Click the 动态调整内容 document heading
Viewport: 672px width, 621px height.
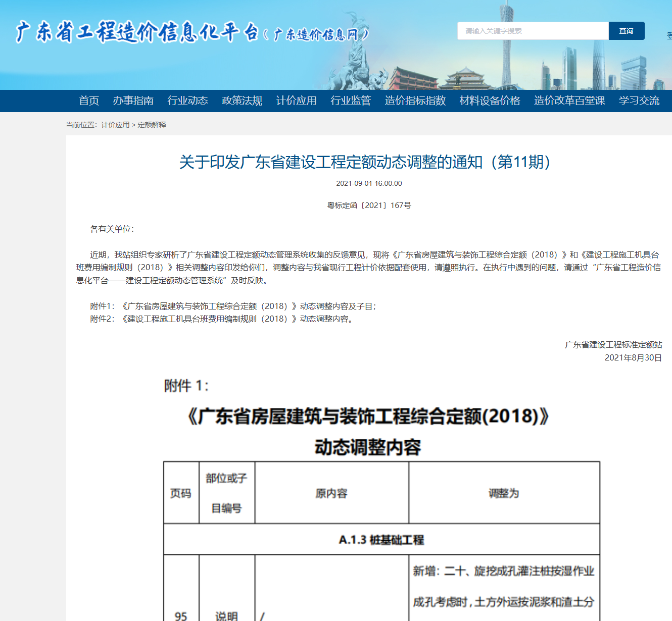[x=368, y=447]
